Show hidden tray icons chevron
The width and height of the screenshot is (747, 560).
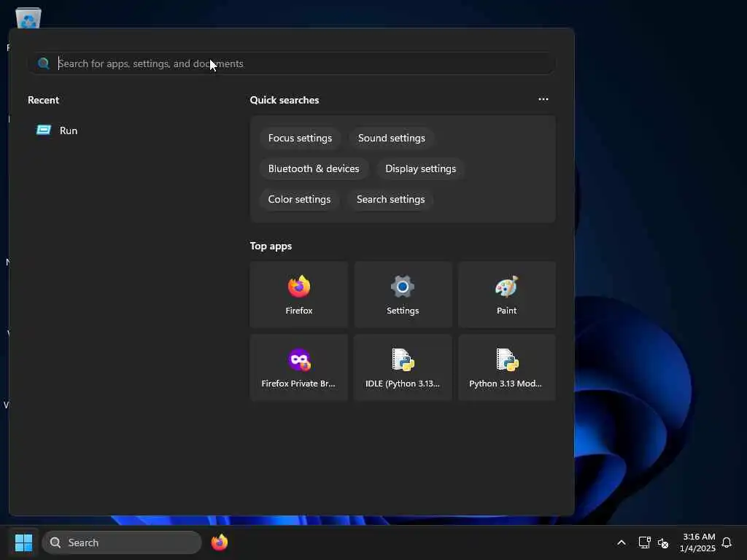point(622,542)
